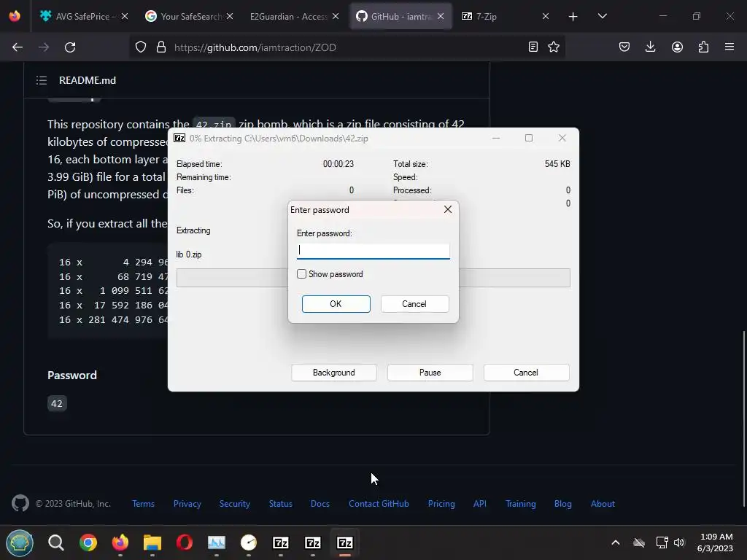Expand the list all tabs dropdown

(x=602, y=16)
